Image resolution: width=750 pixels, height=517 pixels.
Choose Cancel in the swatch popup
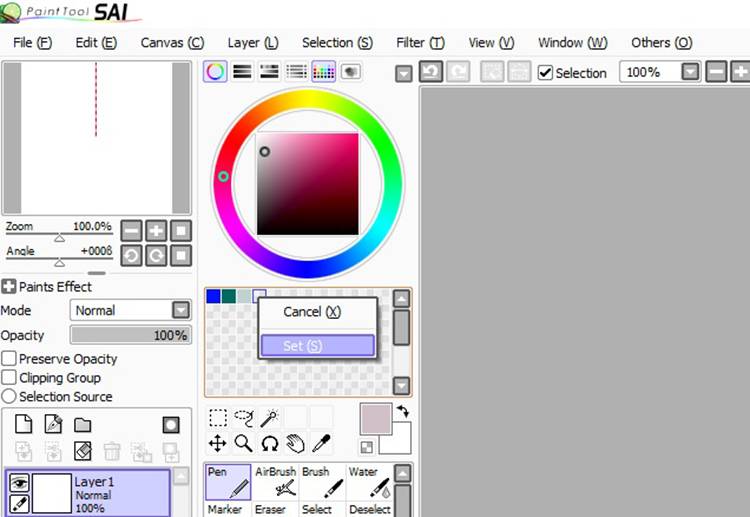click(318, 312)
